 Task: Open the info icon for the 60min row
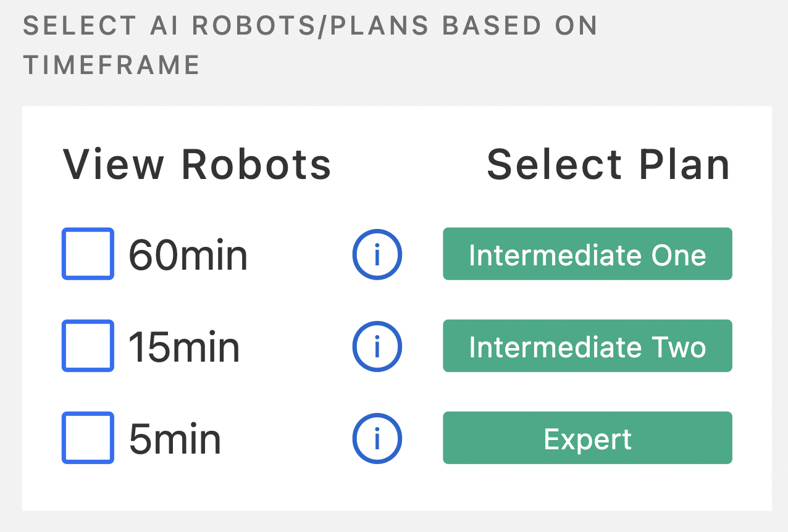(377, 254)
